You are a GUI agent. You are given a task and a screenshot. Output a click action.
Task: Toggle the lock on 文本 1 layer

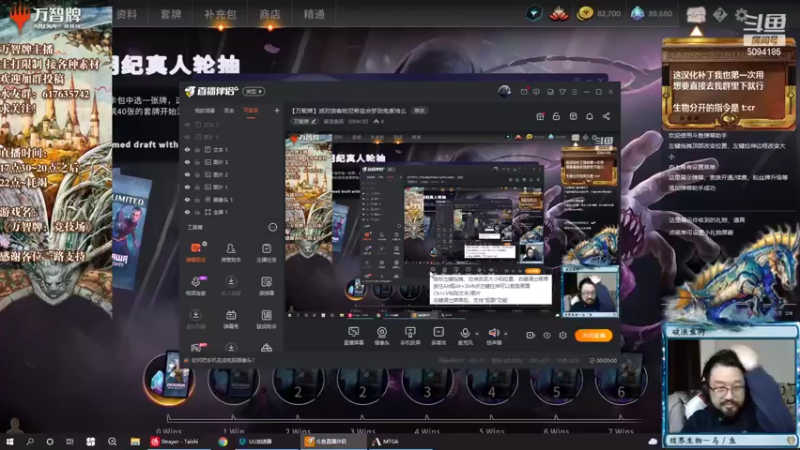[x=197, y=150]
